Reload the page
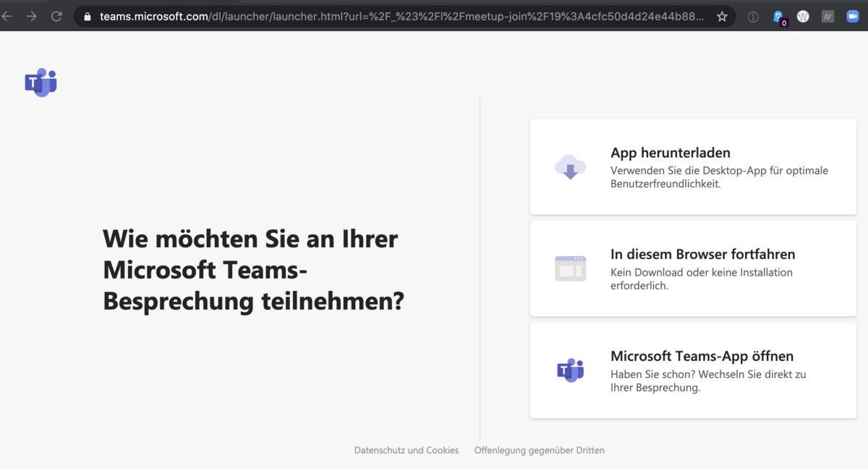The height and width of the screenshot is (469, 868). click(56, 17)
